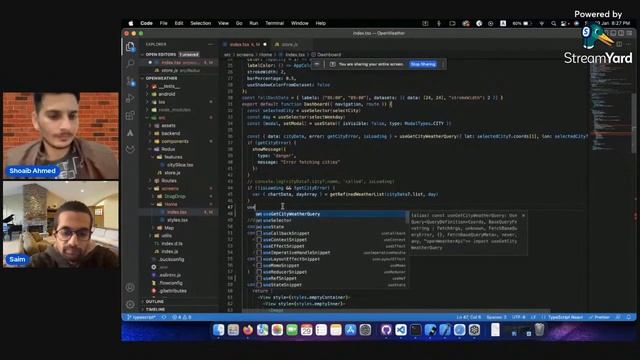The image size is (640, 360).
Task: Click the Stop Sharing button
Action: click(x=423, y=64)
